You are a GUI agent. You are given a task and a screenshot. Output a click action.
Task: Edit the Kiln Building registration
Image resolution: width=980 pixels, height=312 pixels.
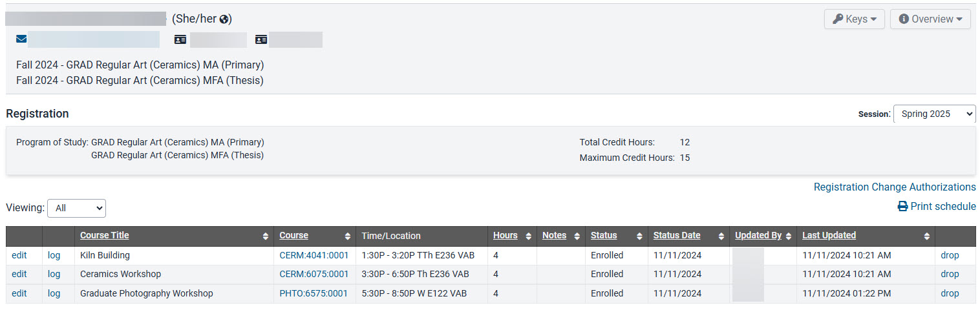19,255
